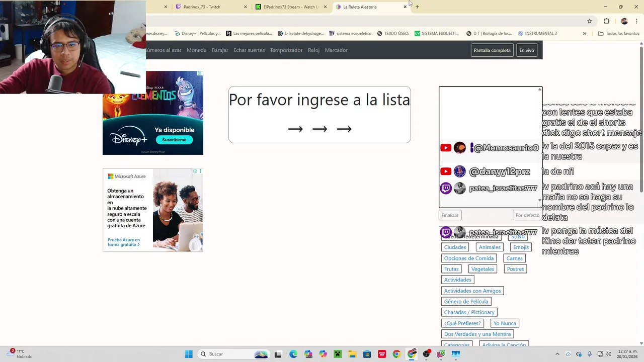Show hidden bookmarks with the double chevron
This screenshot has width=644, height=362.
[584, 34]
